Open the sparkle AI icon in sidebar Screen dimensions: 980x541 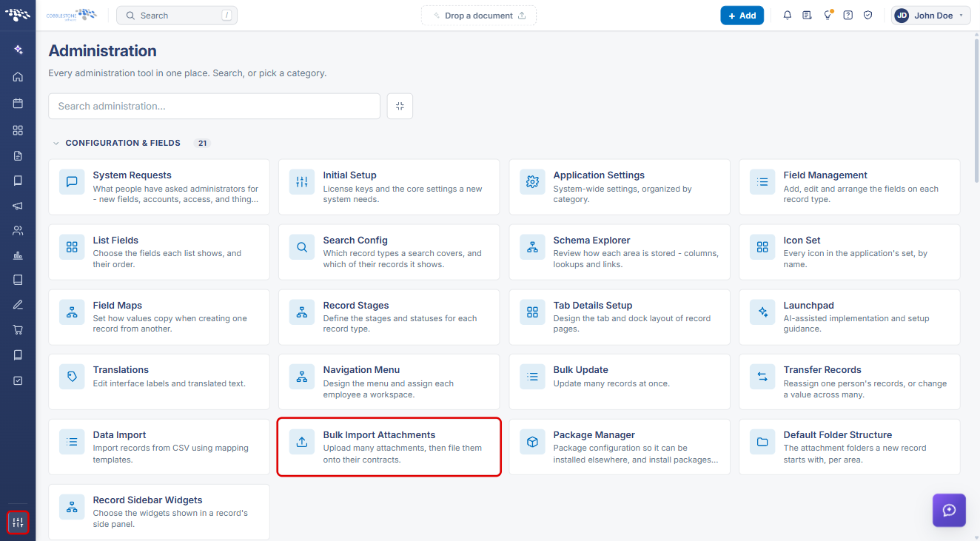(18, 50)
